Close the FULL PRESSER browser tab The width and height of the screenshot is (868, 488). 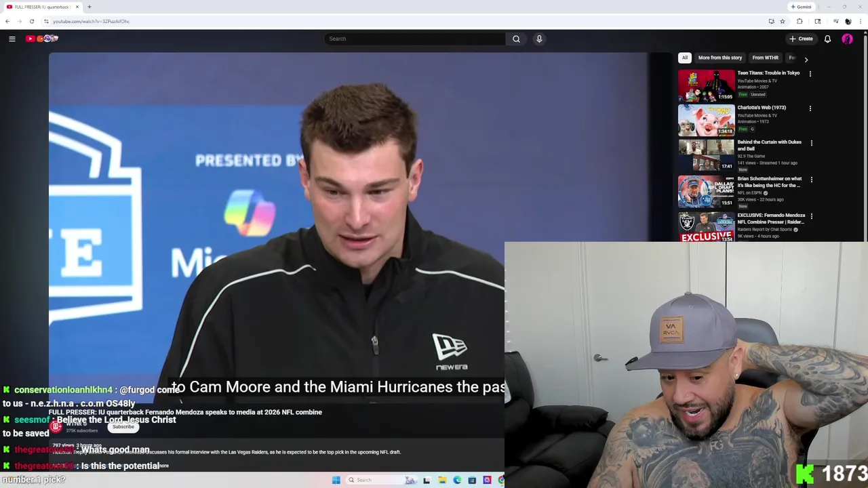point(77,7)
